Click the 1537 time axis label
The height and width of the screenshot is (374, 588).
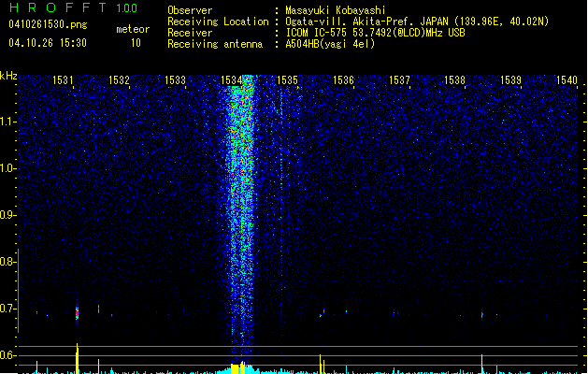399,79
